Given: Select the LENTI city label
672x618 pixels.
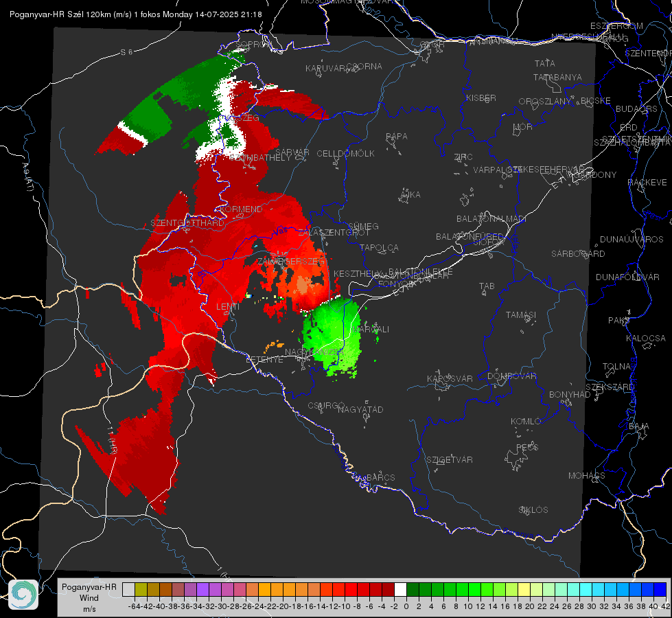Looking at the screenshot, I should pos(228,306).
